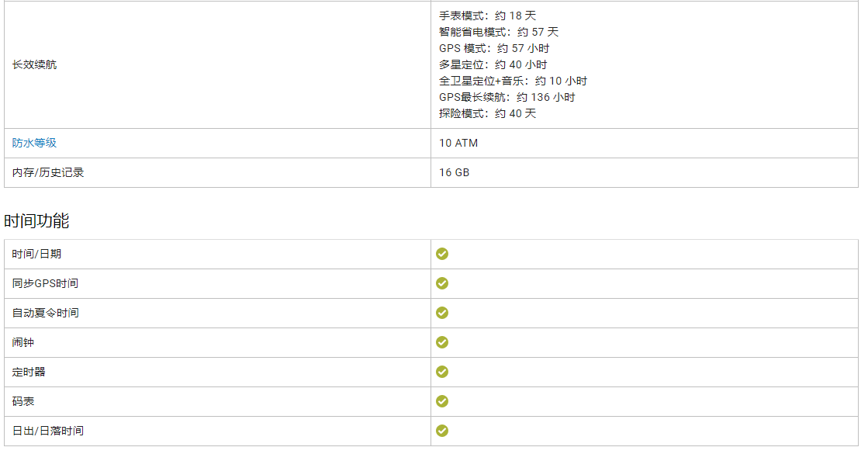Select the 长效续航 row label

[34, 64]
